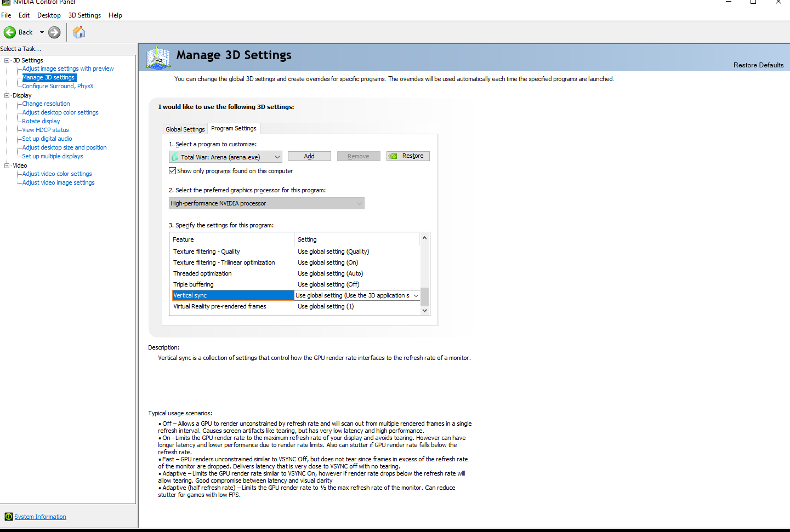Click the Add program button
Screen dimensions: 790x532
[309, 156]
